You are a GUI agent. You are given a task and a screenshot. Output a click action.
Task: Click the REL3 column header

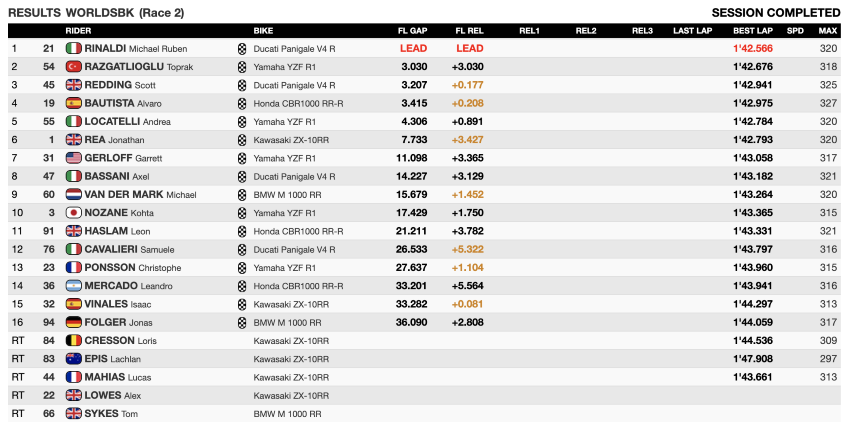click(642, 30)
